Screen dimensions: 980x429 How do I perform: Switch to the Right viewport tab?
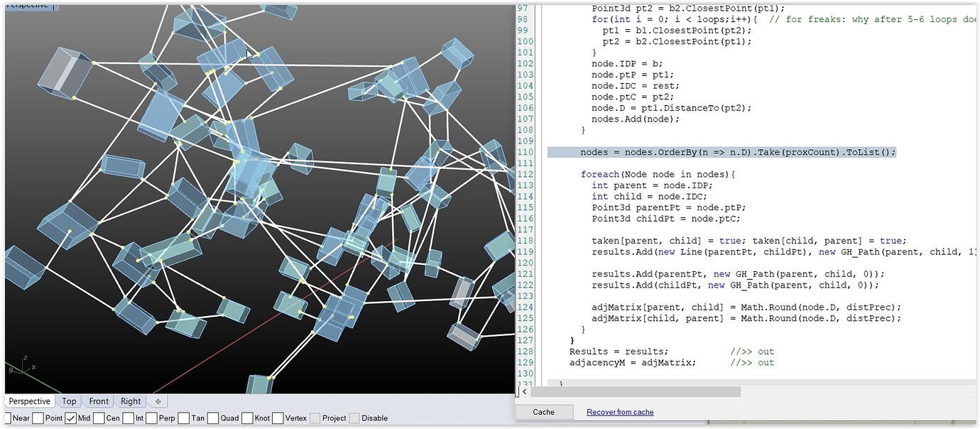click(x=130, y=401)
